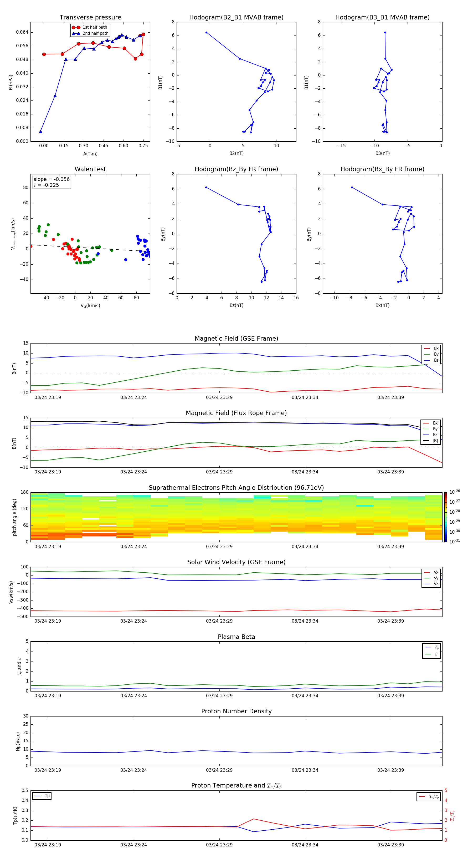Click the "Hodogram(B3_B1 MVAB frame)" title
The image size is (473, 868).
382,18
